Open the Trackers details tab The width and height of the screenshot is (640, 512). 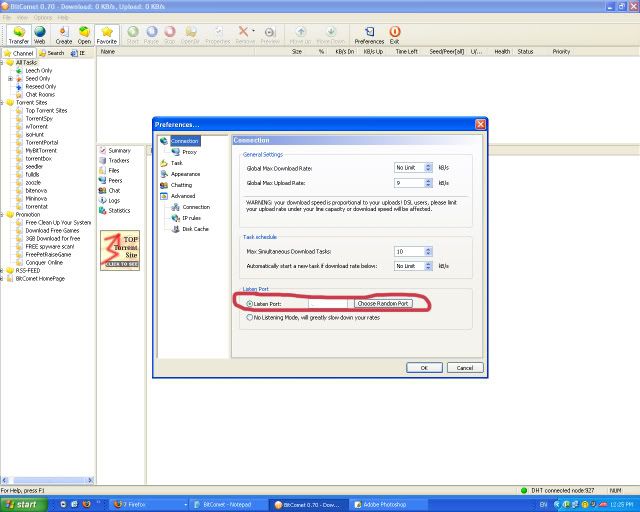(114, 160)
